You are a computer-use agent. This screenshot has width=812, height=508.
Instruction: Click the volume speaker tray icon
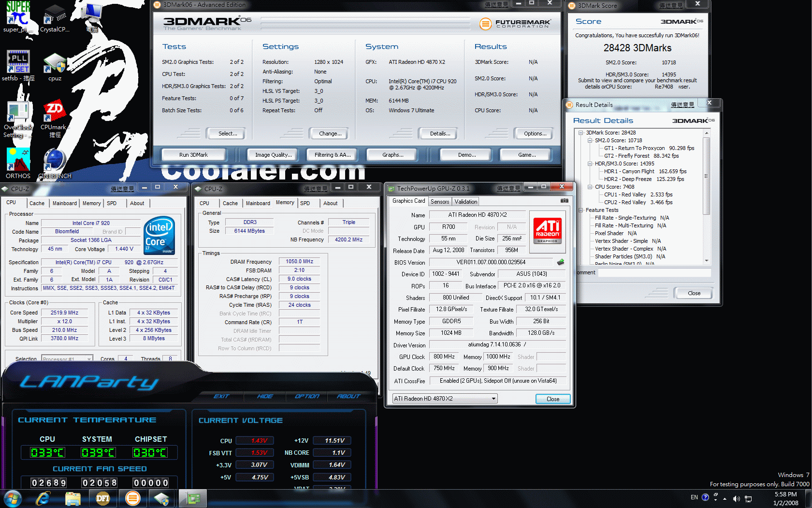736,498
